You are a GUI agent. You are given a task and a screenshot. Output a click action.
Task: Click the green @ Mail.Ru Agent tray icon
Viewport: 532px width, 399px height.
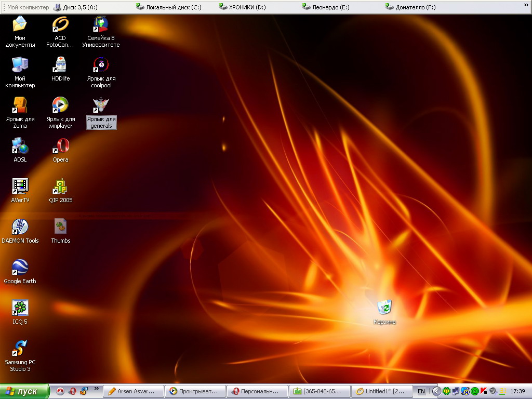pos(475,391)
